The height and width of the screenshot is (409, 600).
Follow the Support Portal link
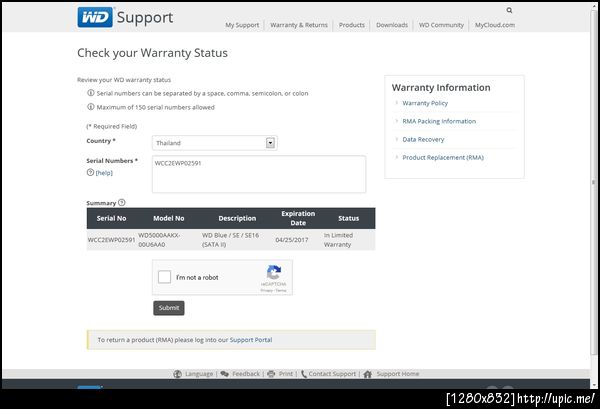(251, 340)
